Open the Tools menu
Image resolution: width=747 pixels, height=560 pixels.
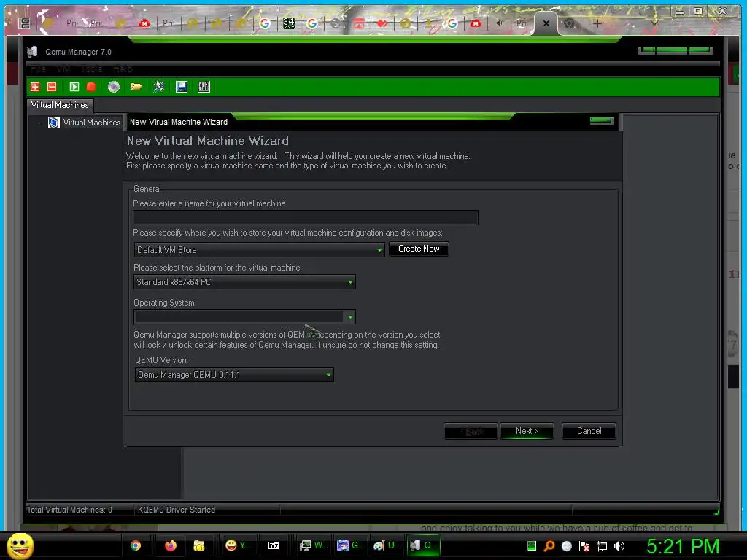coord(91,69)
